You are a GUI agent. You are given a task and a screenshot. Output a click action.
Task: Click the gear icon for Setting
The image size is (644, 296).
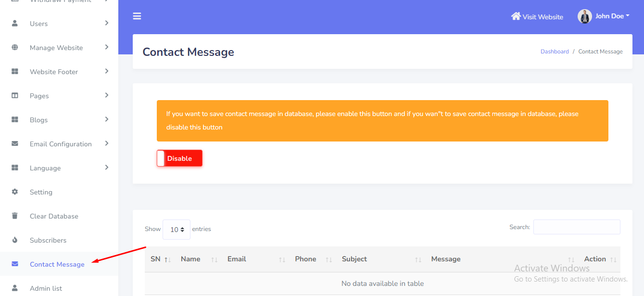[15, 192]
